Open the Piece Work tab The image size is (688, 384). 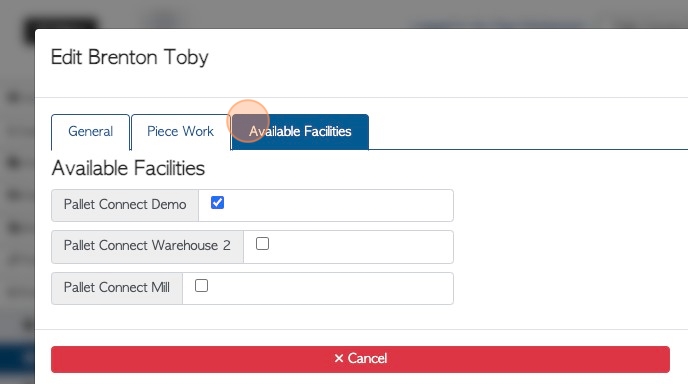pyautogui.click(x=180, y=132)
